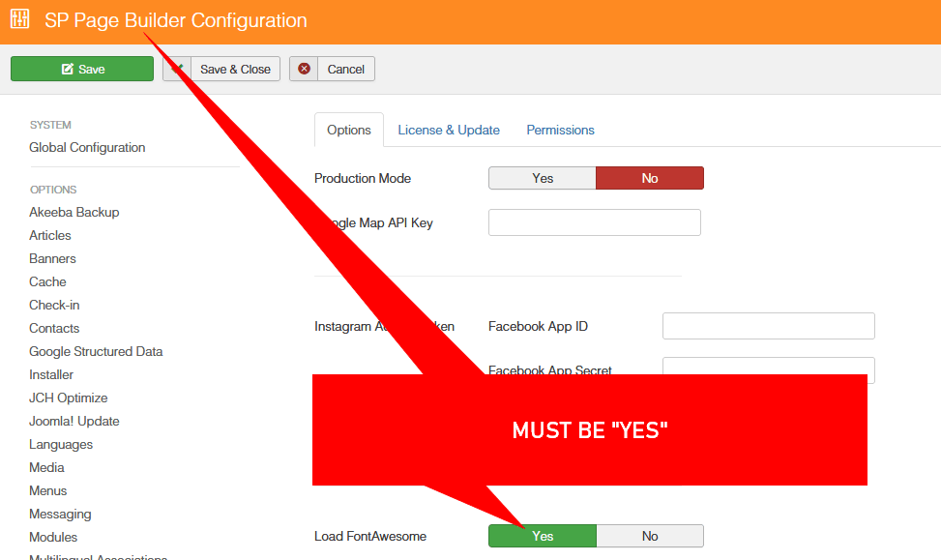
Task: Open Google Structured Data options
Action: (x=96, y=352)
